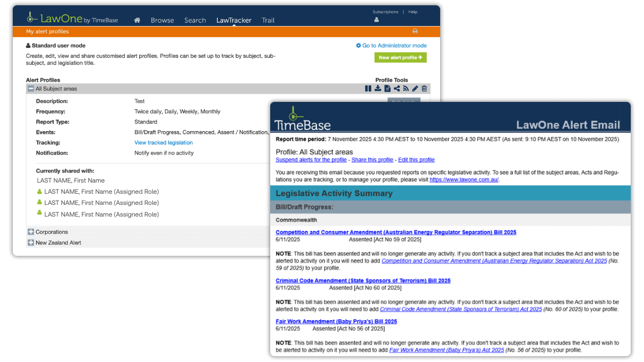Open the profile report document icon
The height and width of the screenshot is (362, 644).
click(x=388, y=88)
